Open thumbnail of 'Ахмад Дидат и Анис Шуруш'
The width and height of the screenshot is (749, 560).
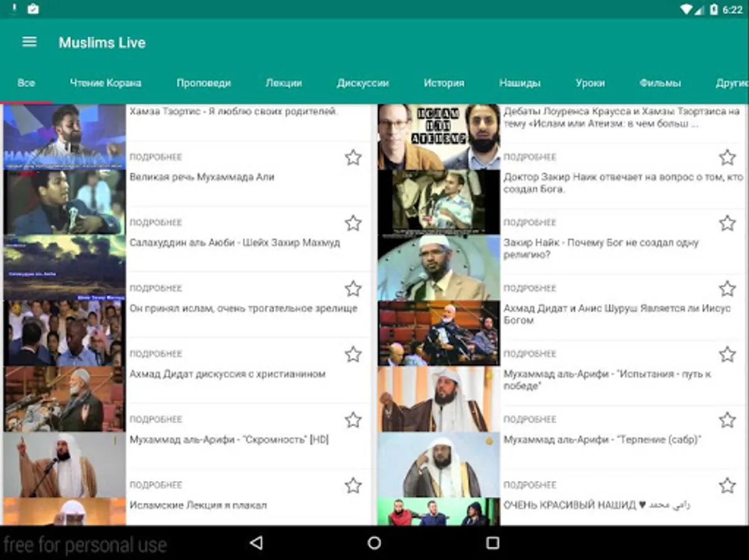[x=439, y=334]
